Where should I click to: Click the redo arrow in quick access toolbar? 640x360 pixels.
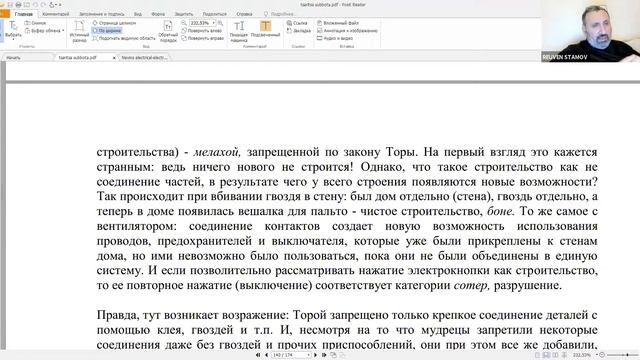pos(43,5)
